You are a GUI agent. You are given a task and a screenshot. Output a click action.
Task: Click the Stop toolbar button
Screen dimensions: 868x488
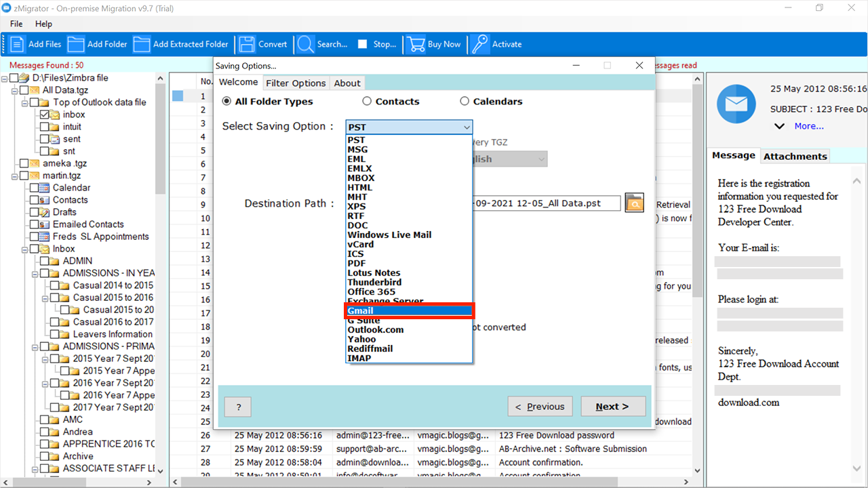(x=377, y=44)
